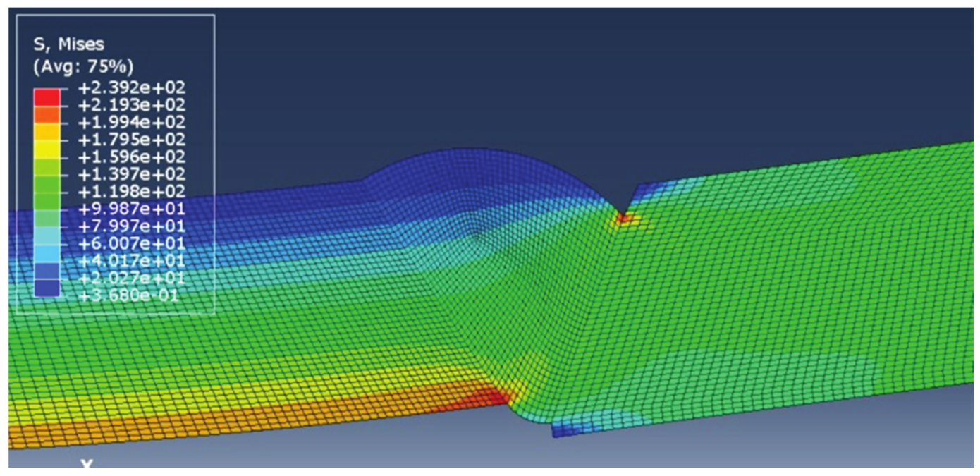Image resolution: width=980 pixels, height=476 pixels.
Task: Pick the yellow color band in the legend
Action: coord(47,147)
